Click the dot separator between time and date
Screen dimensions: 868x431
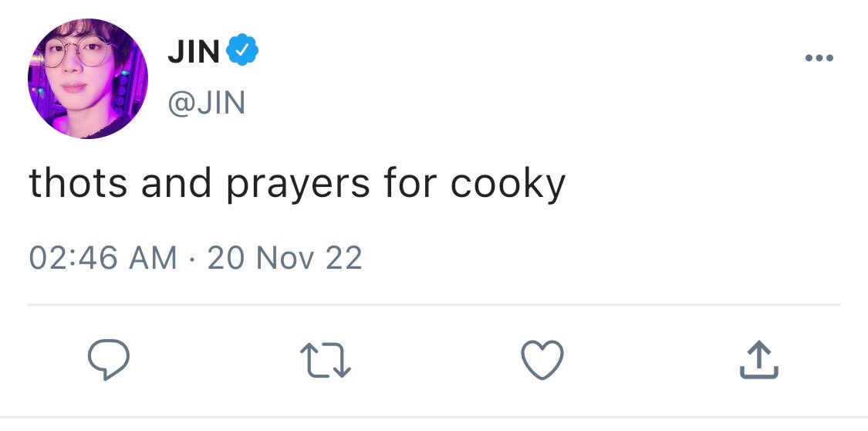click(x=192, y=258)
